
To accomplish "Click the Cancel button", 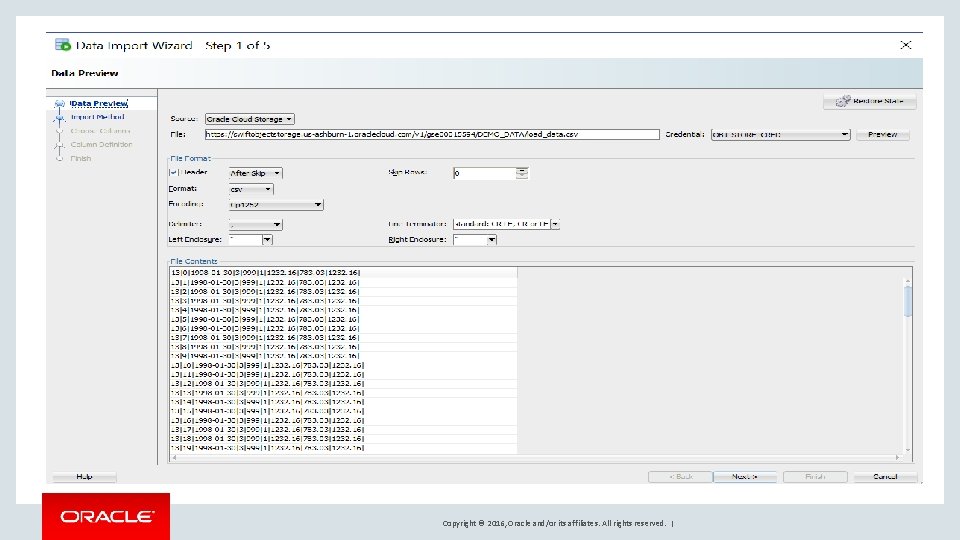I will tap(885, 476).
